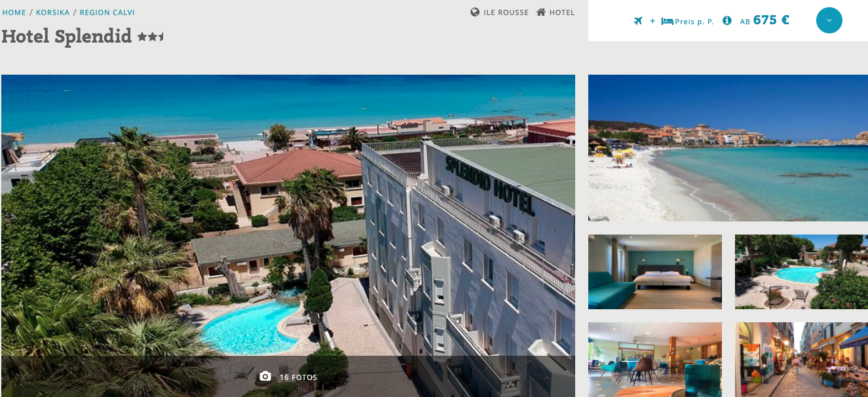Click the camera icon on the main photo
The image size is (868, 397).
tap(265, 377)
